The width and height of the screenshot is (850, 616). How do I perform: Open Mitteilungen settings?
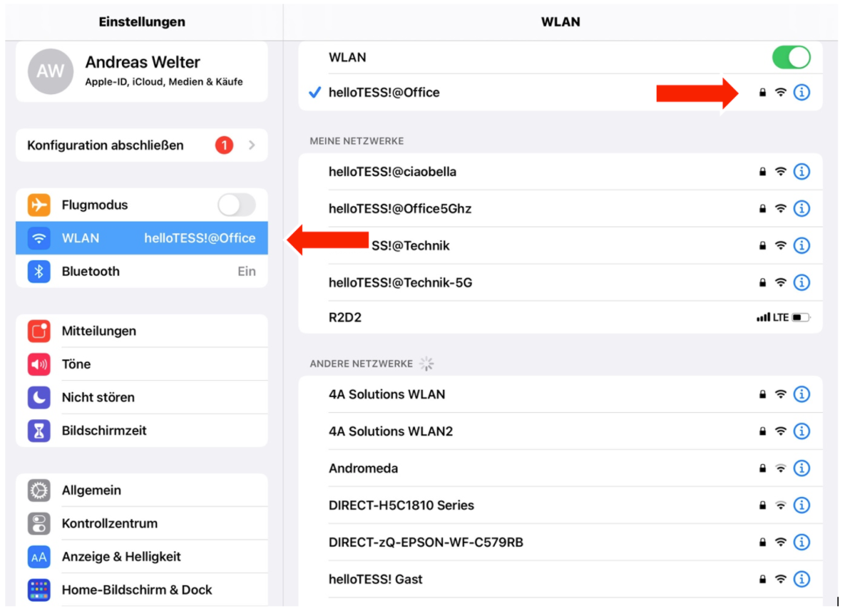point(142,331)
